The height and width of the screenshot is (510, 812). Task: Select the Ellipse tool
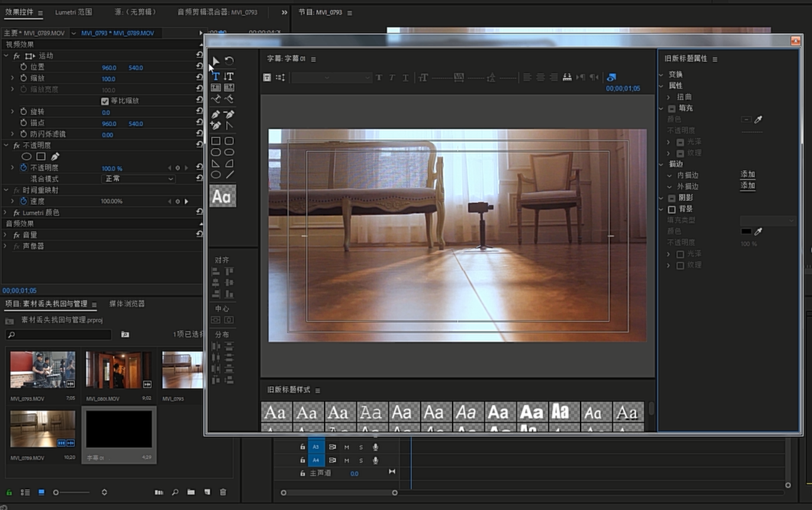coord(215,175)
